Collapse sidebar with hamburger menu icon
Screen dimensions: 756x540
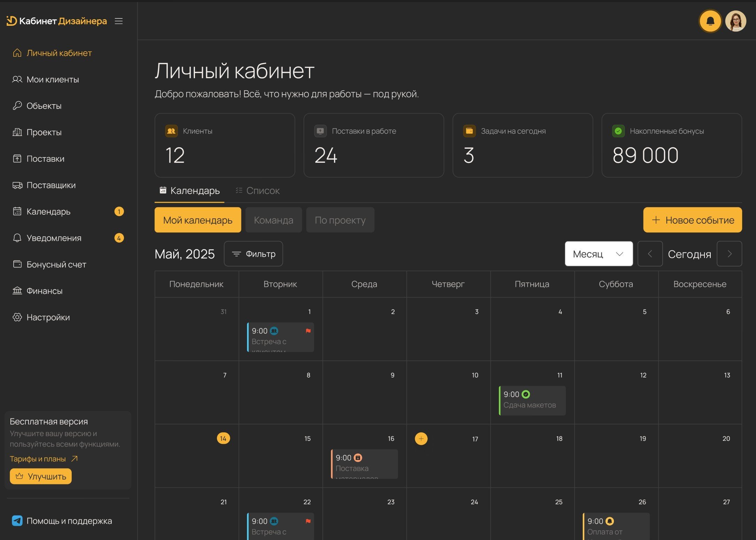(119, 21)
